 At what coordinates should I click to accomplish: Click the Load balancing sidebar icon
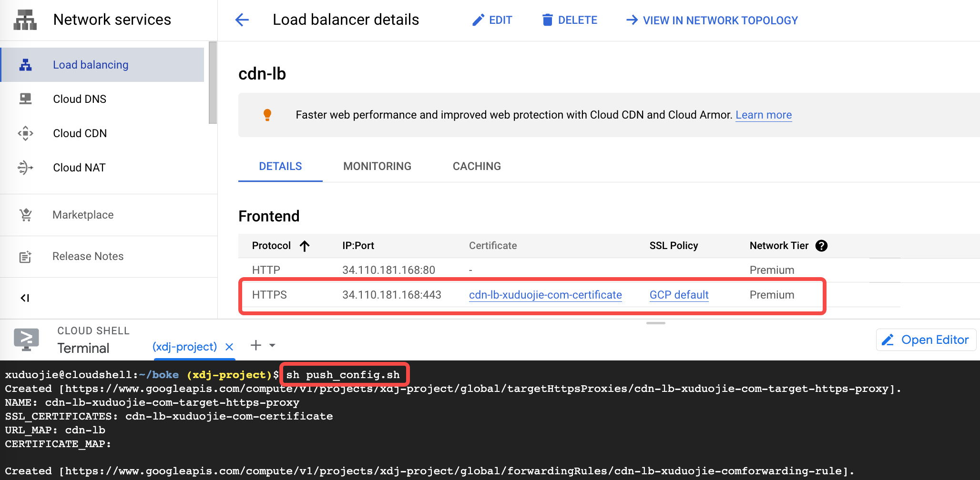tap(25, 65)
